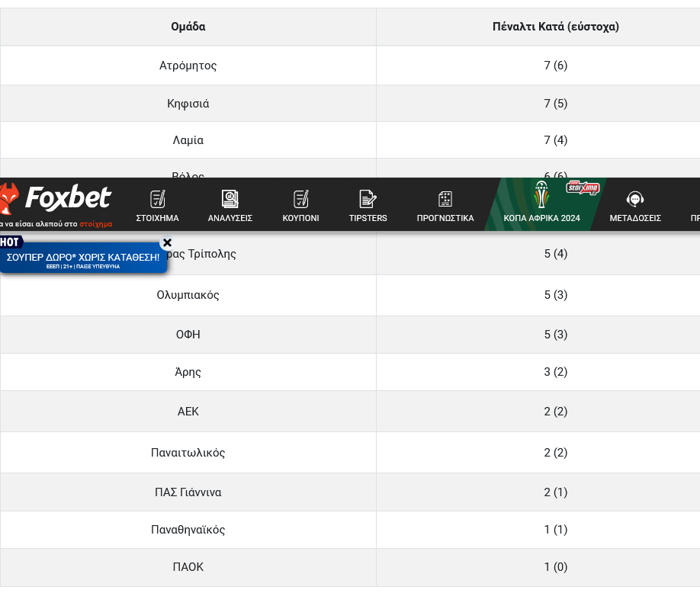
Task: Click the 1 (1) value for Παναθηναϊκός
Action: click(x=556, y=530)
